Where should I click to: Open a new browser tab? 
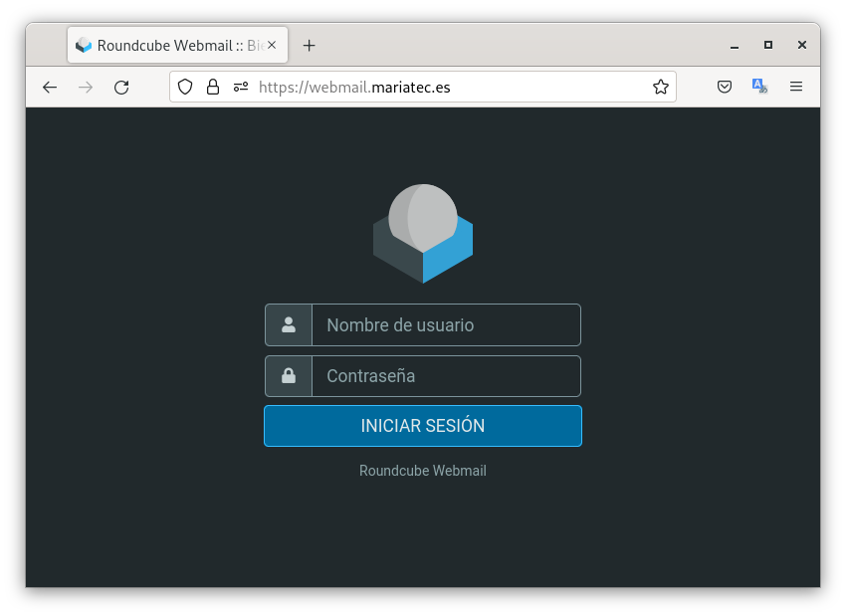point(310,46)
